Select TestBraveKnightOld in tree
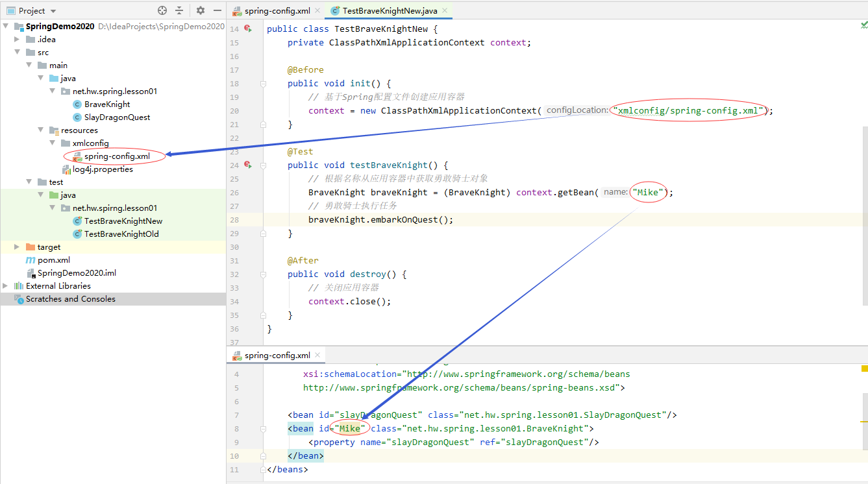This screenshot has width=868, height=484. coord(121,234)
